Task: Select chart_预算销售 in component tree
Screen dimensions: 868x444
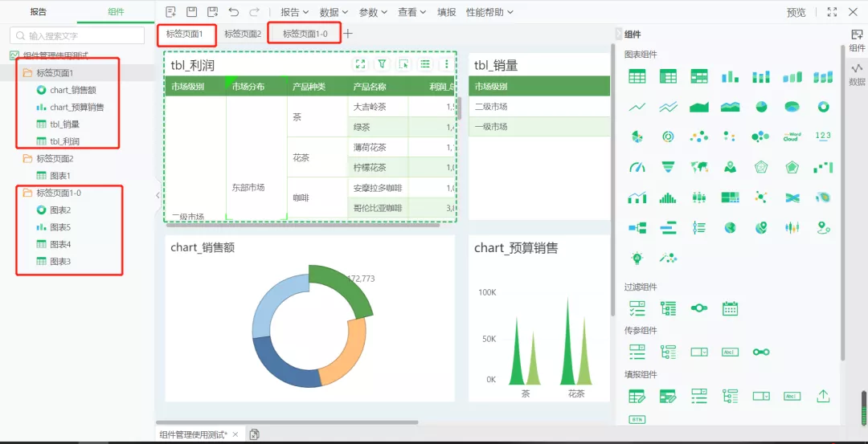Action: click(x=77, y=108)
